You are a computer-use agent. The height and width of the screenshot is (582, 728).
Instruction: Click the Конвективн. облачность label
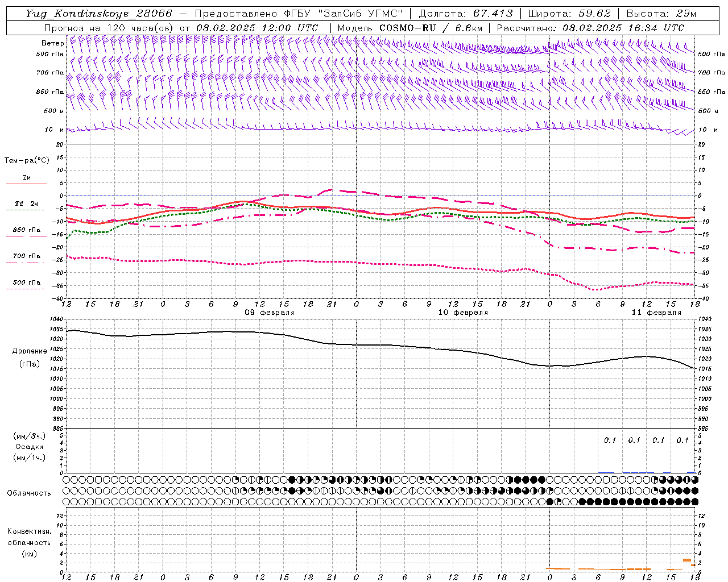pyautogui.click(x=29, y=537)
